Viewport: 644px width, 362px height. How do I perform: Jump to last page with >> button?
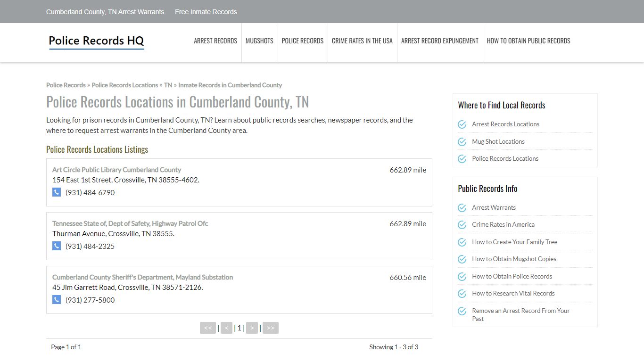tap(271, 328)
